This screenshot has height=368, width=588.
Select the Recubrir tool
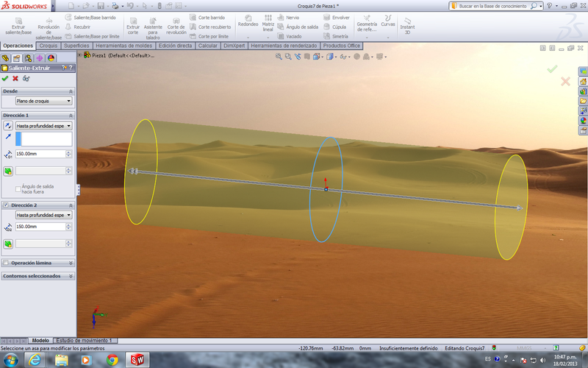[78, 26]
